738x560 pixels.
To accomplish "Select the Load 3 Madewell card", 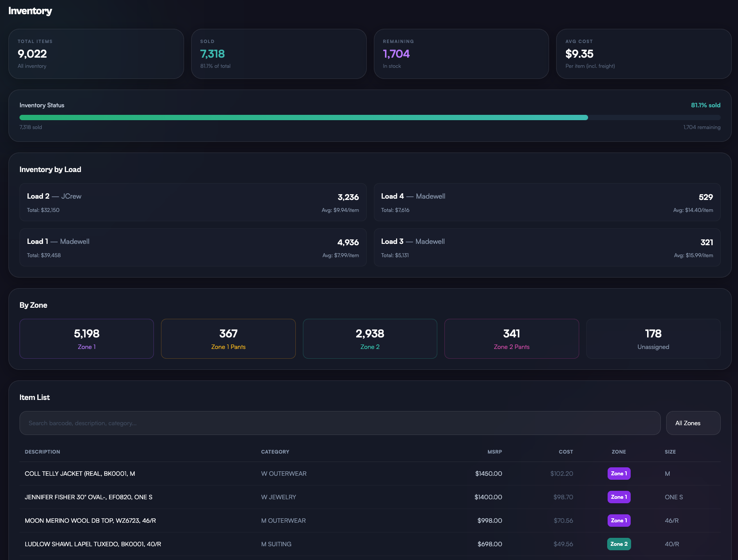I will coord(547,247).
